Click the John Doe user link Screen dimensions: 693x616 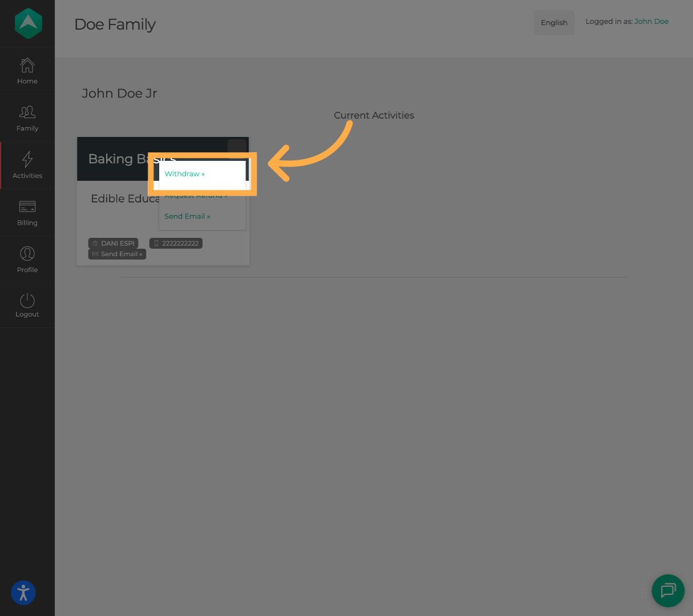click(x=651, y=22)
